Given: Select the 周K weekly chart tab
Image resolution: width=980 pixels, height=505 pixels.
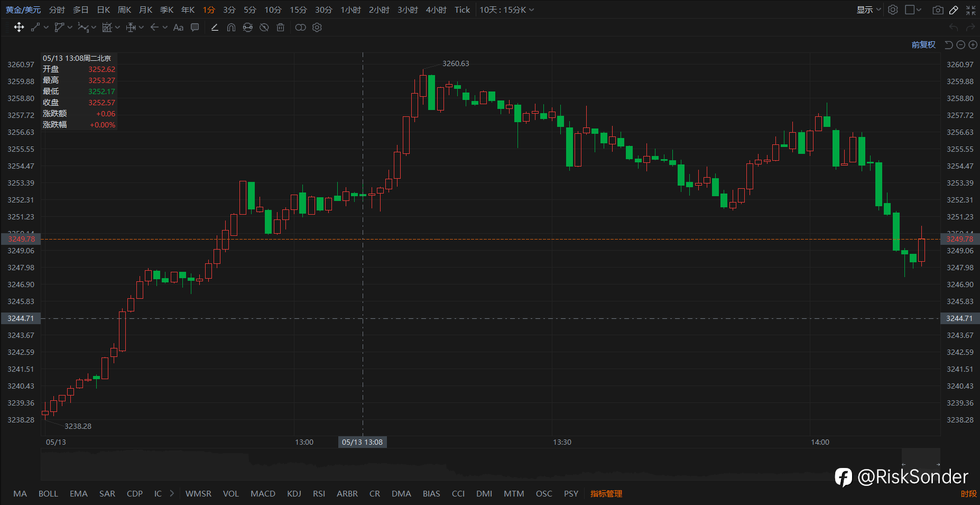Looking at the screenshot, I should (x=124, y=10).
